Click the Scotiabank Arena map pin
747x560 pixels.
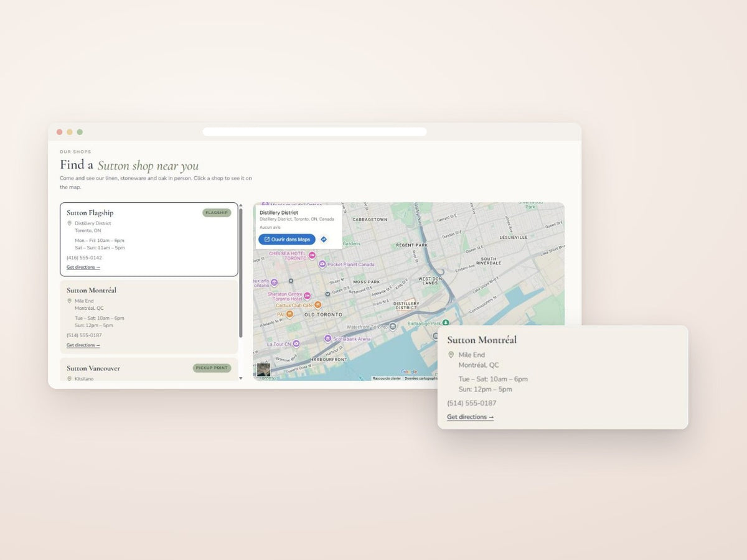pyautogui.click(x=327, y=338)
